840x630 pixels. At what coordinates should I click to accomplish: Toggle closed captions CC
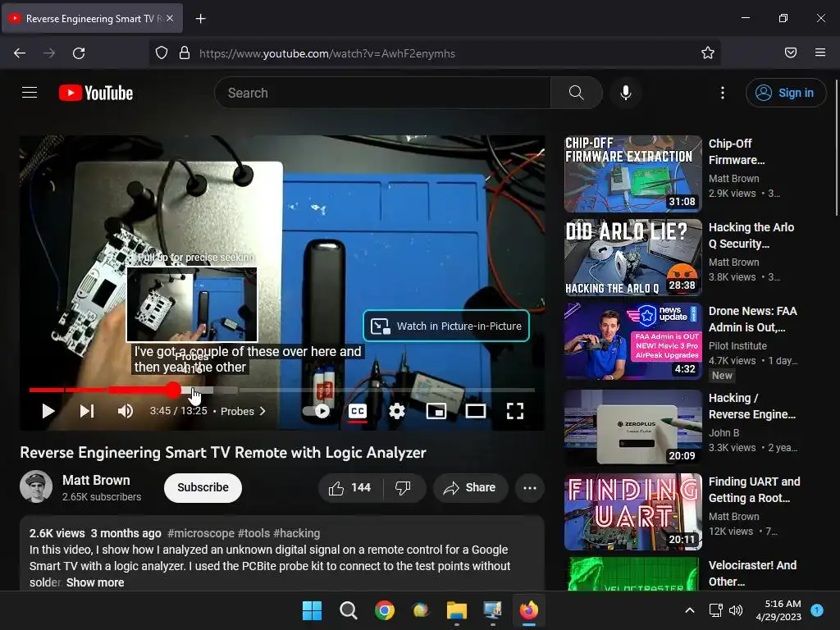[358, 411]
